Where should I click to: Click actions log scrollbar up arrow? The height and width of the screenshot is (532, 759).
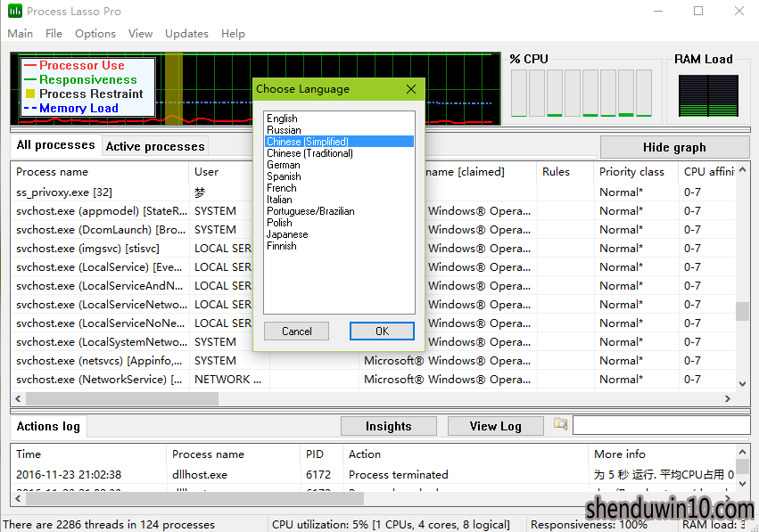tap(742, 452)
